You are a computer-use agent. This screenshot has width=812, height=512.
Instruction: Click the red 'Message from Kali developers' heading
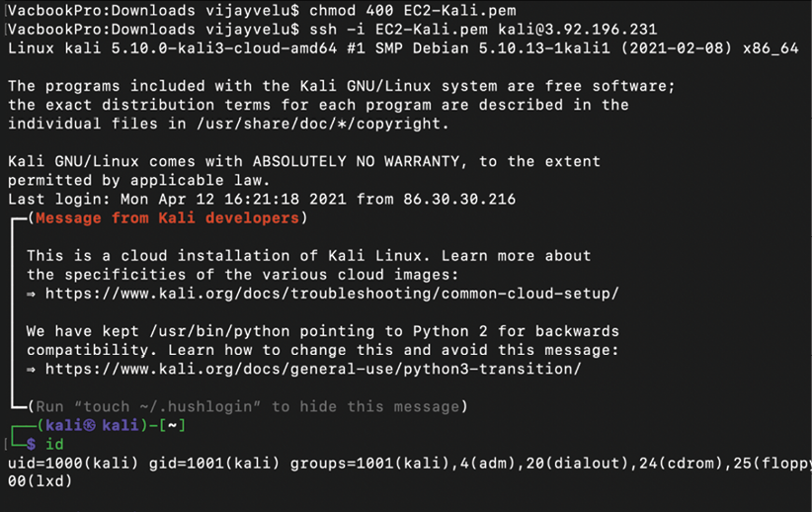(x=167, y=218)
